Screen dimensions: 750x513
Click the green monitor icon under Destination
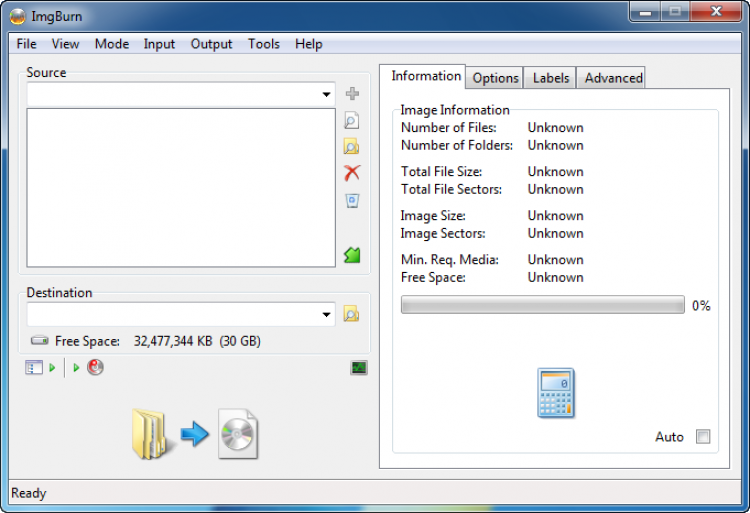[359, 368]
